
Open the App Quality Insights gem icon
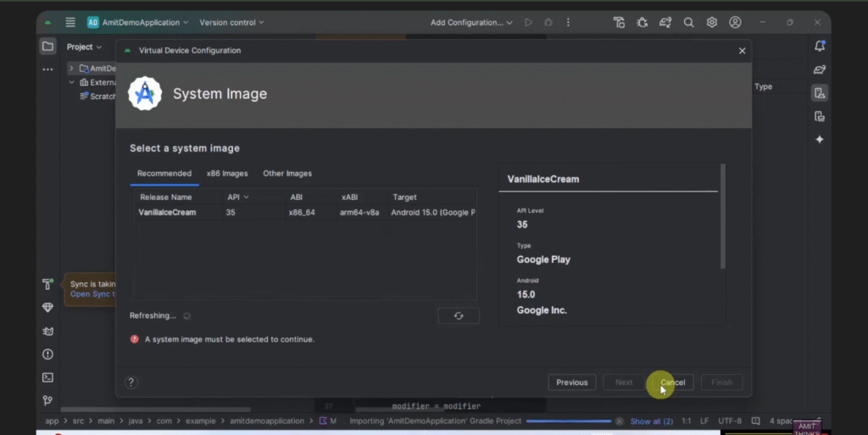point(47,308)
